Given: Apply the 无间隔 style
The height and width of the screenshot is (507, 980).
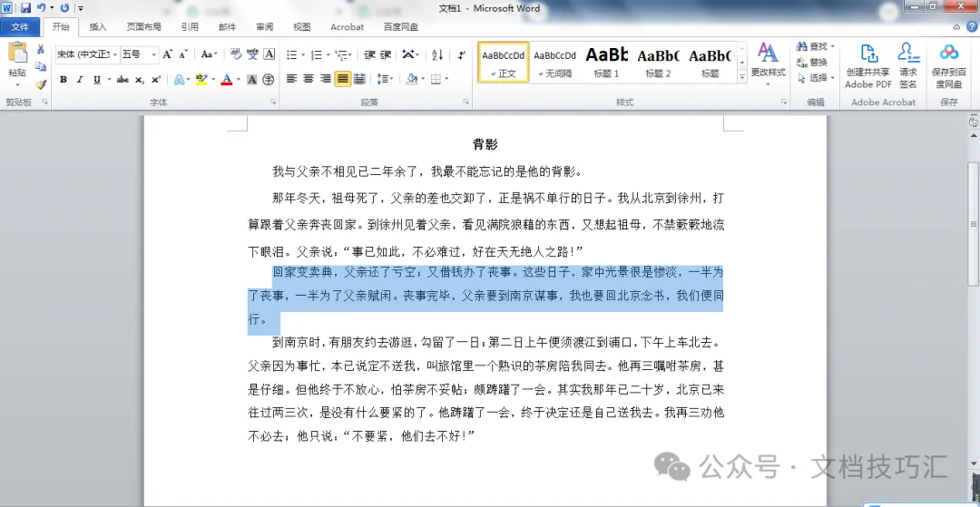Looking at the screenshot, I should pos(555,62).
